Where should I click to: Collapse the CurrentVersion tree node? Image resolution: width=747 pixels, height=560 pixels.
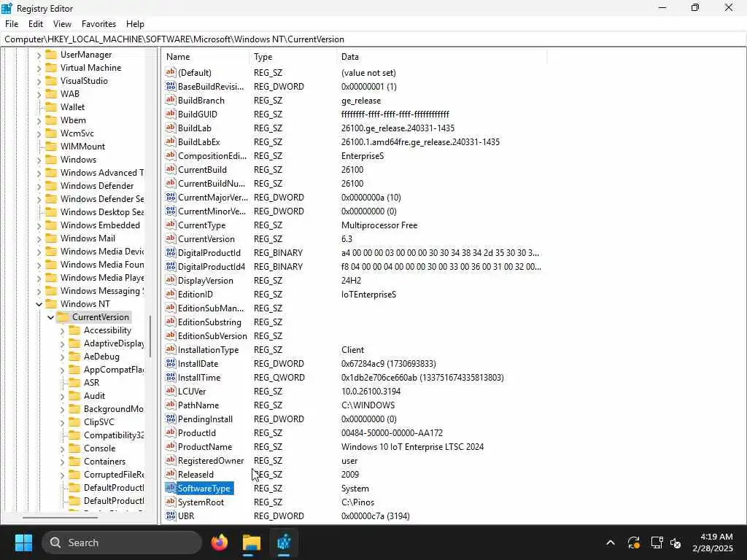(x=50, y=317)
